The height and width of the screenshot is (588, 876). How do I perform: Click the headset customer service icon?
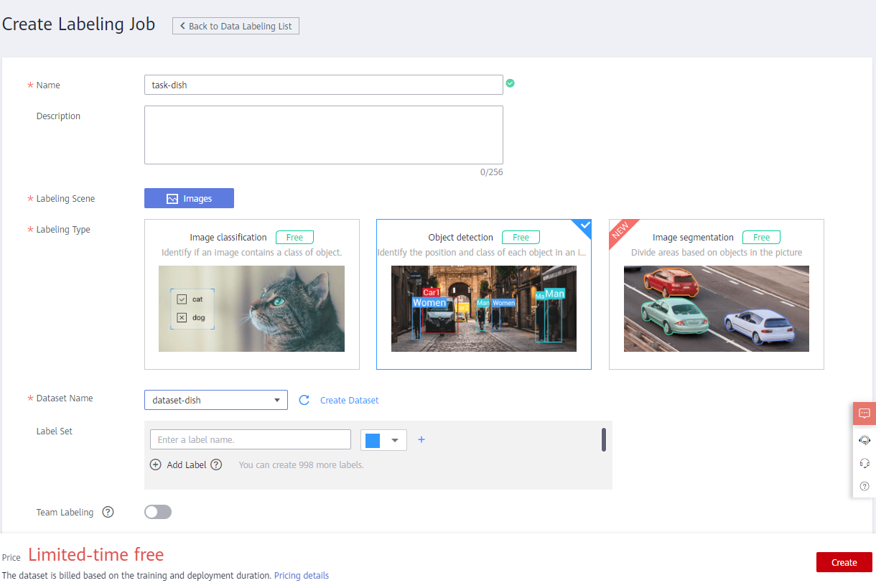pyautogui.click(x=865, y=463)
